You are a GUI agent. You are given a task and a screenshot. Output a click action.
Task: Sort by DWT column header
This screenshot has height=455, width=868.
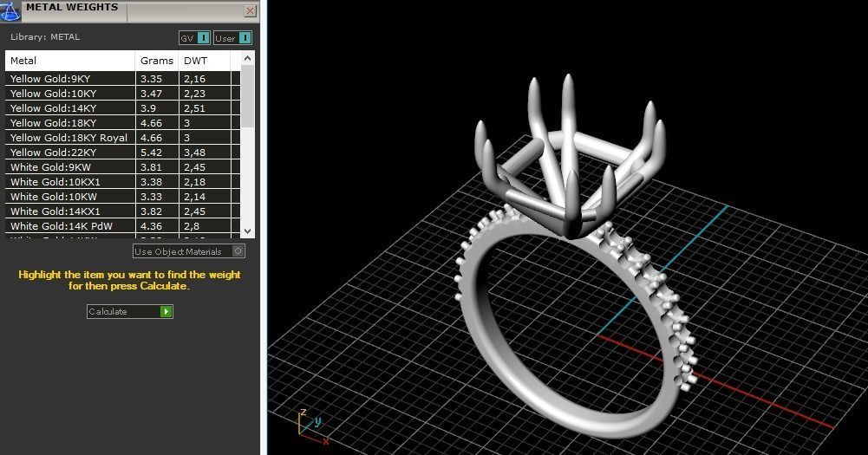(205, 61)
